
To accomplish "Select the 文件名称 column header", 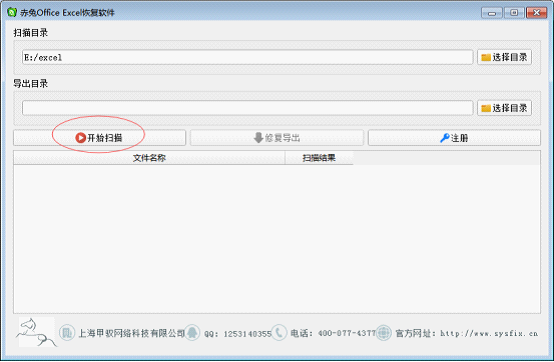I will pyautogui.click(x=149, y=158).
